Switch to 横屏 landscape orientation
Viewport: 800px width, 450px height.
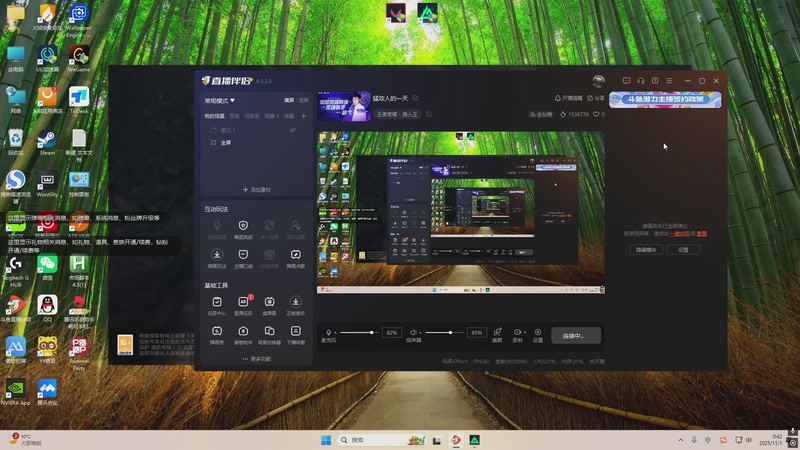pyautogui.click(x=289, y=101)
